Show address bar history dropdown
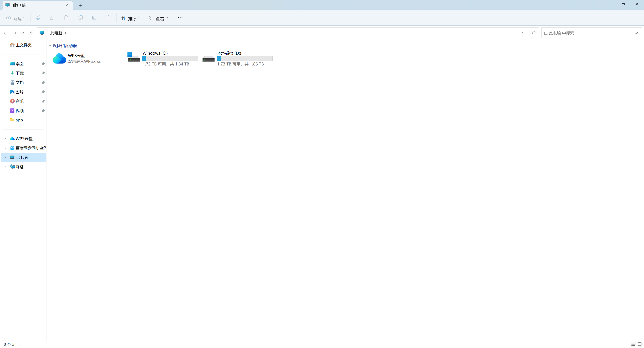 click(523, 33)
